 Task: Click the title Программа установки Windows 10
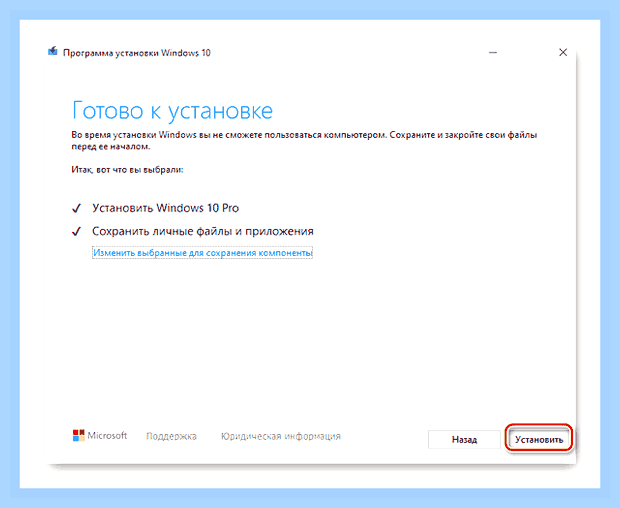pos(137,53)
